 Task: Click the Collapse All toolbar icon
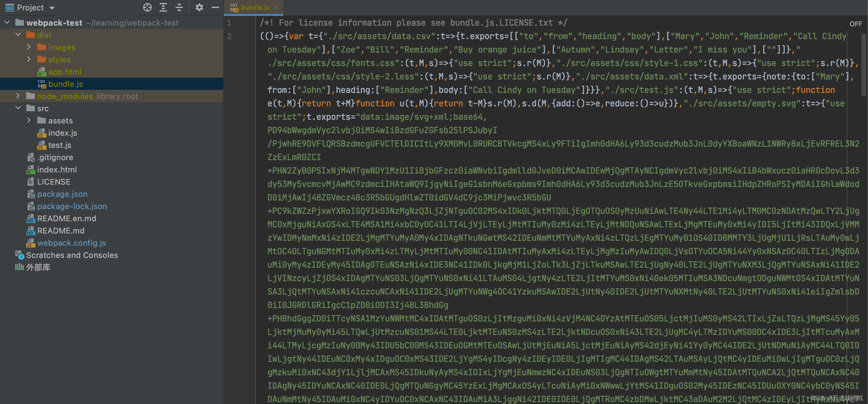[179, 7]
